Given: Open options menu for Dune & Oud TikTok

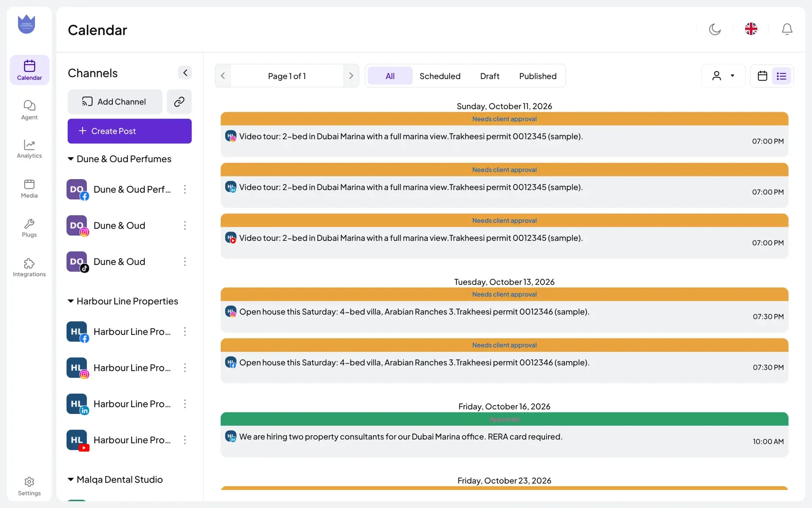Looking at the screenshot, I should pos(185,262).
